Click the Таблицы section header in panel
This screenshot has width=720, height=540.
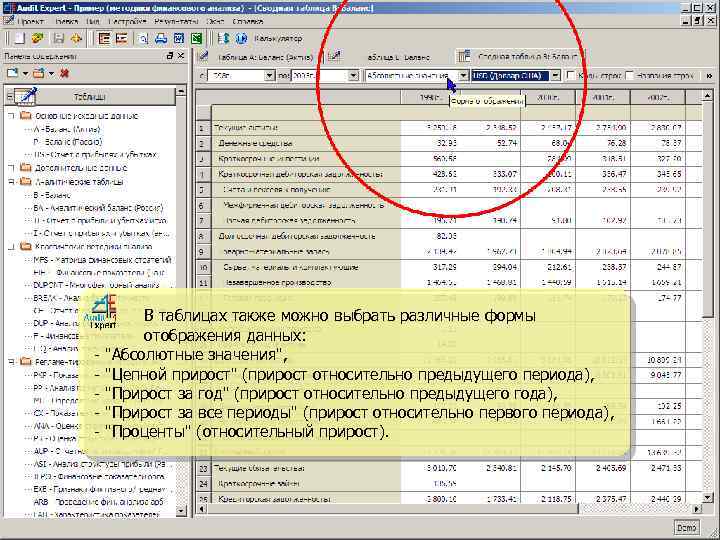tap(90, 97)
